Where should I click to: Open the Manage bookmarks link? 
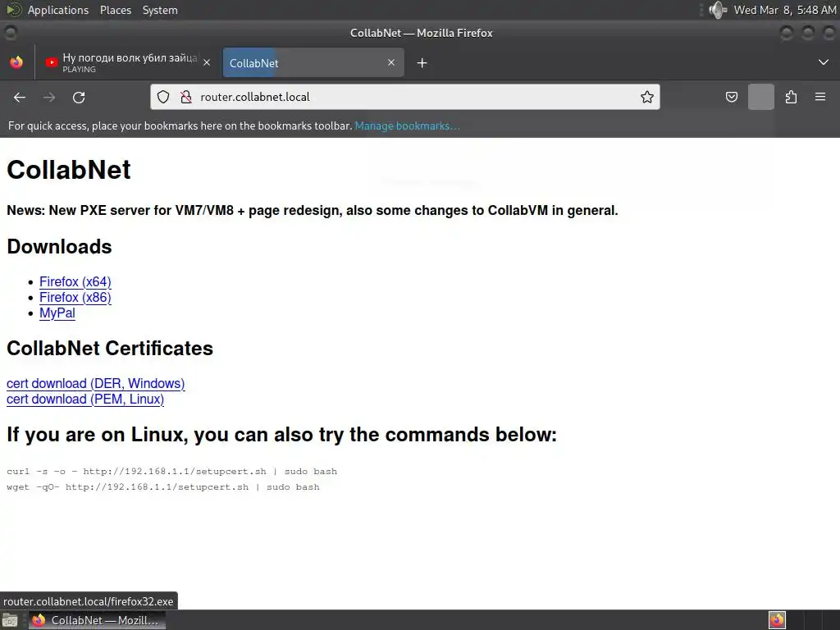point(407,126)
